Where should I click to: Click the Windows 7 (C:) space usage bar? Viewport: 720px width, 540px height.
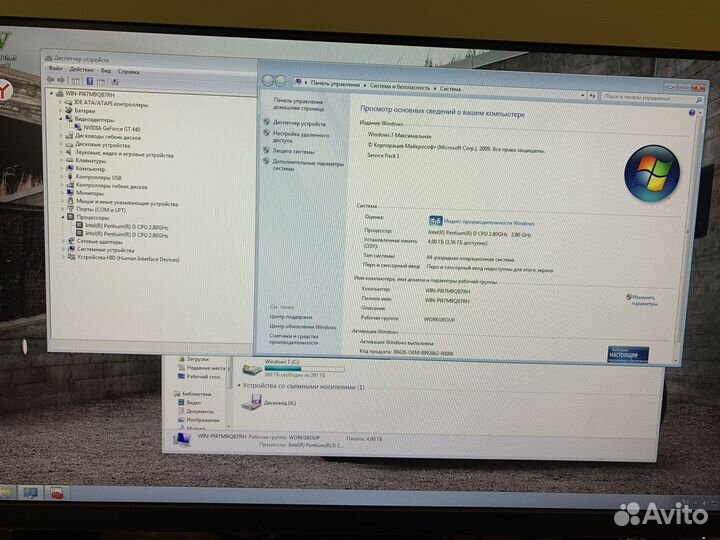(304, 368)
